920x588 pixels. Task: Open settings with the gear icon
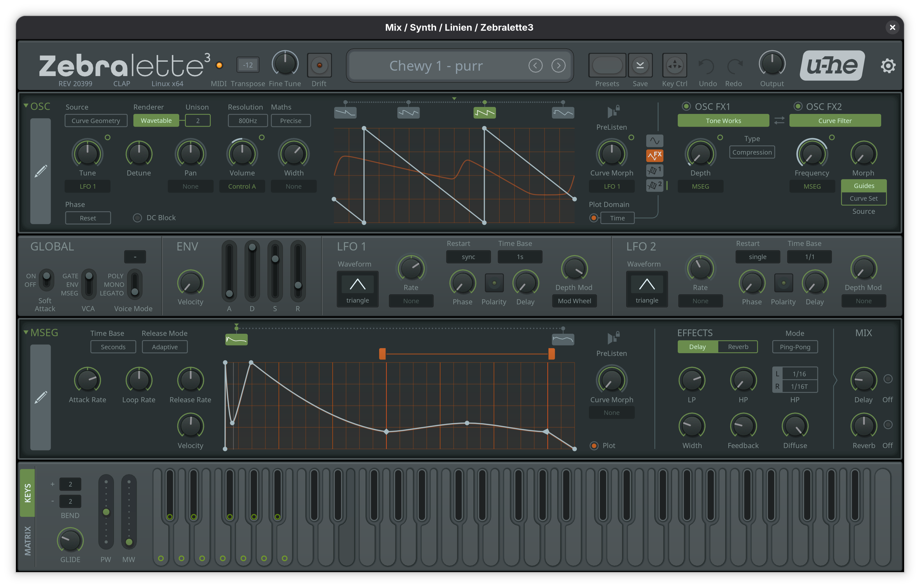pos(888,66)
